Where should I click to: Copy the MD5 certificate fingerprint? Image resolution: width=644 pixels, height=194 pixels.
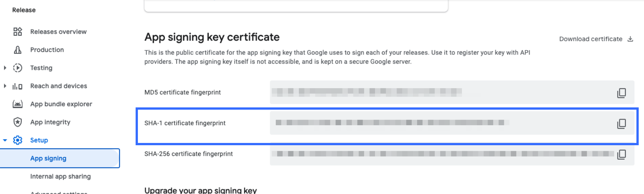pyautogui.click(x=621, y=93)
